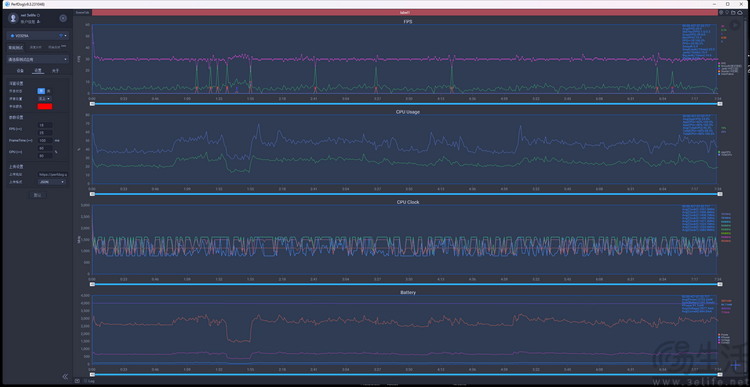Open the application selection dropdown

tap(38, 59)
